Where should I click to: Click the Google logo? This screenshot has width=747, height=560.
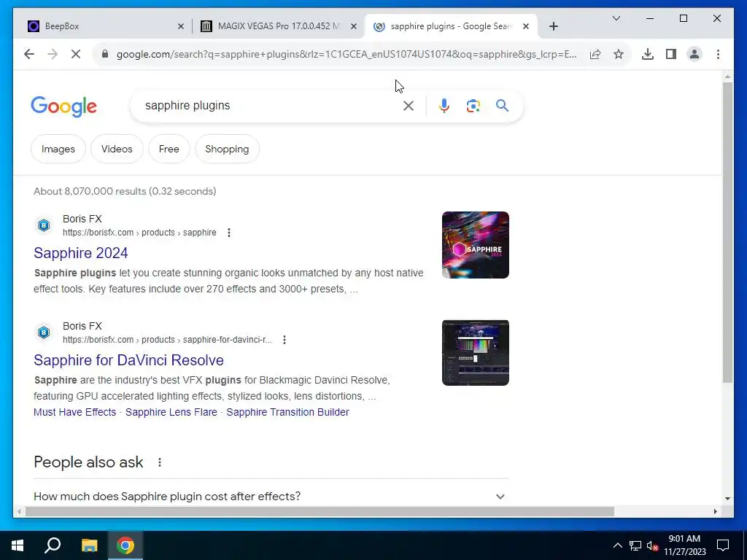(64, 106)
